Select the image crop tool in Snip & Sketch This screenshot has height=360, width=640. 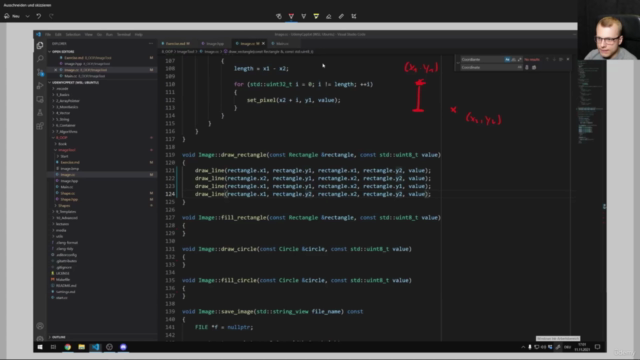coord(354,16)
